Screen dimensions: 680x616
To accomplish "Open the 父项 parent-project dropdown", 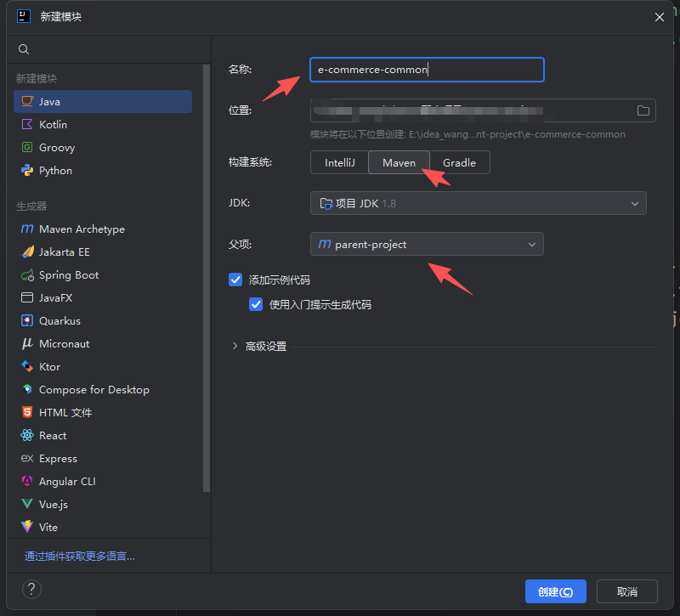I will (x=427, y=245).
